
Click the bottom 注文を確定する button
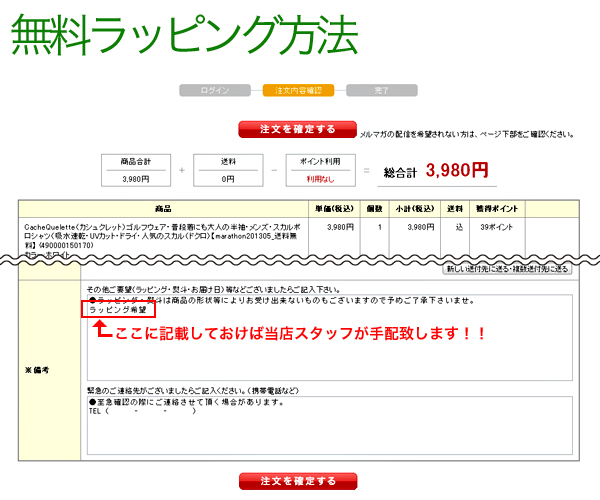(297, 481)
